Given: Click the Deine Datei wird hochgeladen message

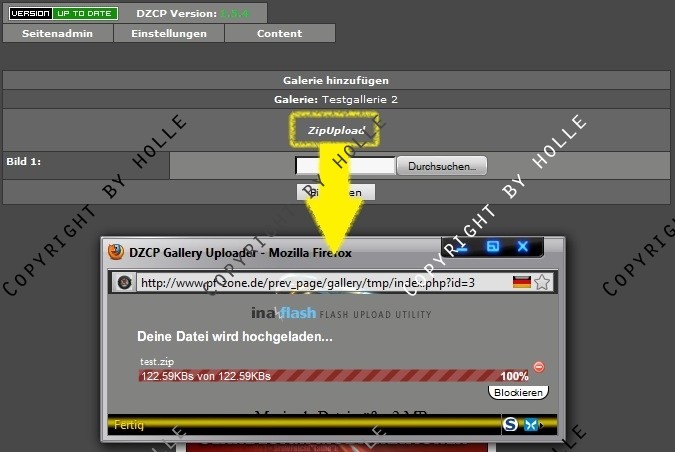Looking at the screenshot, I should point(235,336).
